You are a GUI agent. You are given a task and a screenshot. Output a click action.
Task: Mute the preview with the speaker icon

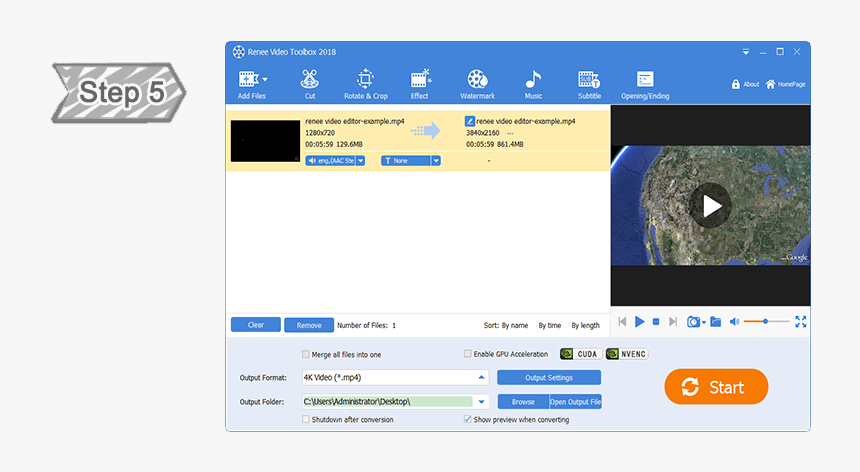734,322
